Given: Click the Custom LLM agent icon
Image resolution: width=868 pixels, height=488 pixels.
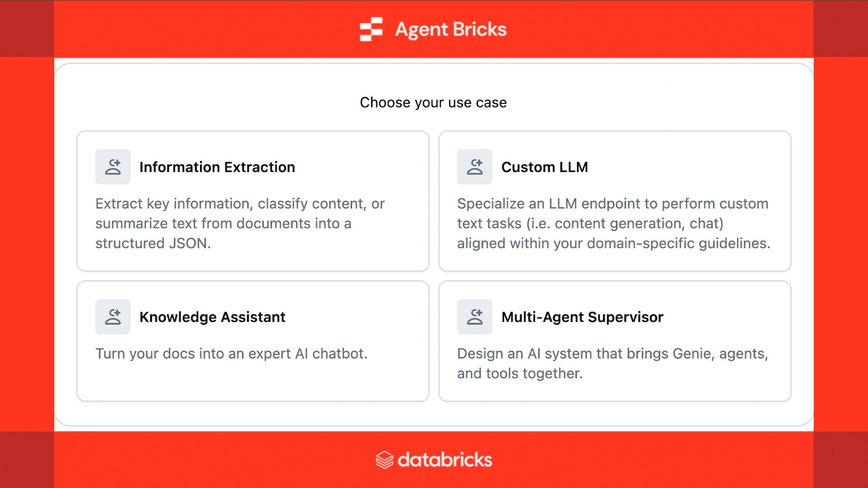Looking at the screenshot, I should point(475,167).
